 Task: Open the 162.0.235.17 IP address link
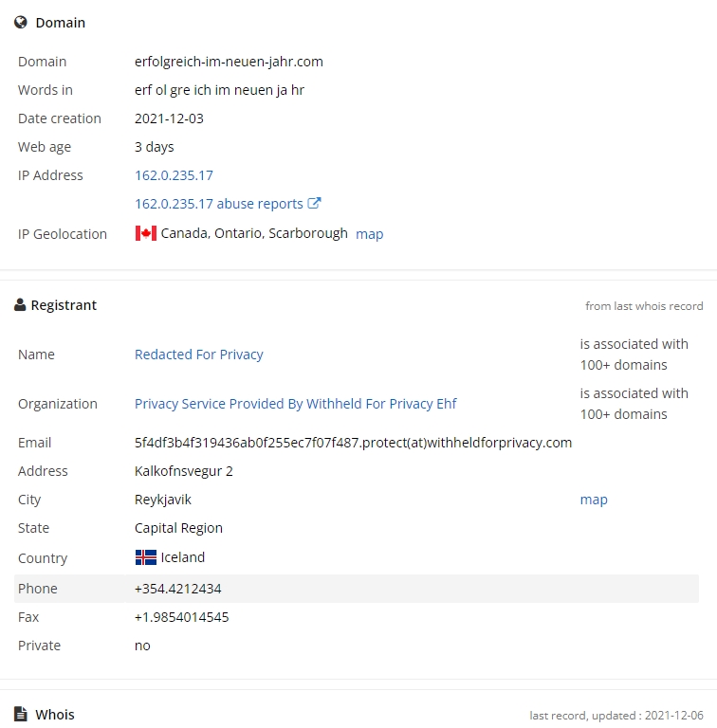point(174,175)
